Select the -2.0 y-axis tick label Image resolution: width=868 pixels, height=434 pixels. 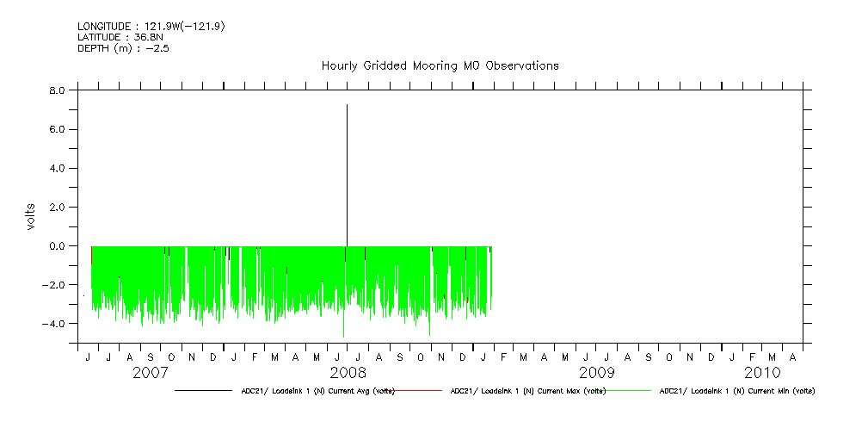[53, 285]
